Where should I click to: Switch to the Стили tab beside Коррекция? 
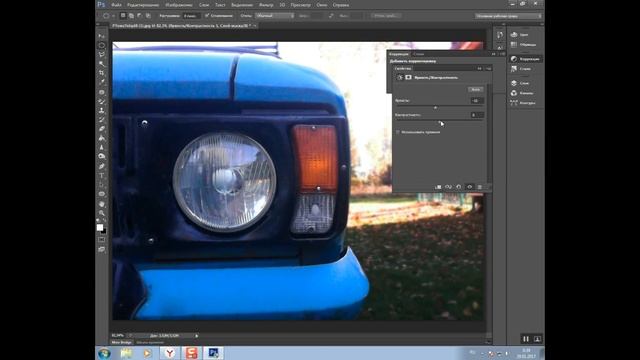(x=418, y=54)
